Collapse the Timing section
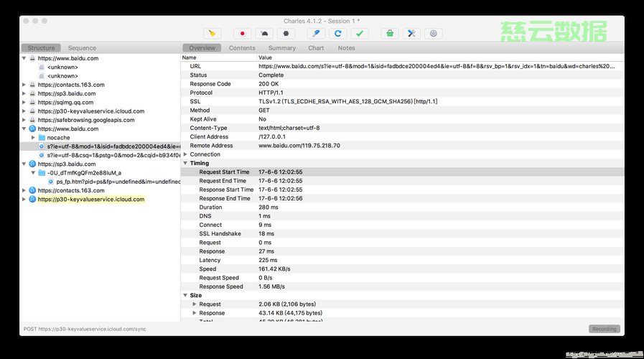The image size is (644, 359). tap(185, 163)
